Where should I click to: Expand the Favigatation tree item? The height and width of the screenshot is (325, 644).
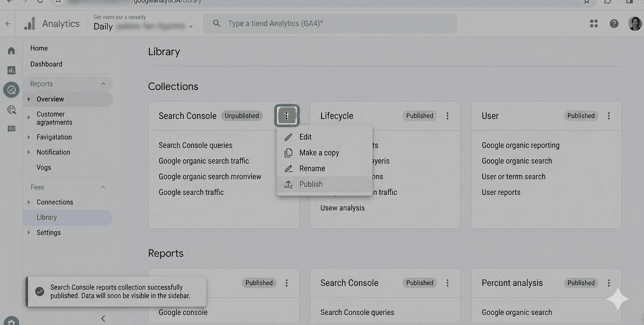coord(29,137)
